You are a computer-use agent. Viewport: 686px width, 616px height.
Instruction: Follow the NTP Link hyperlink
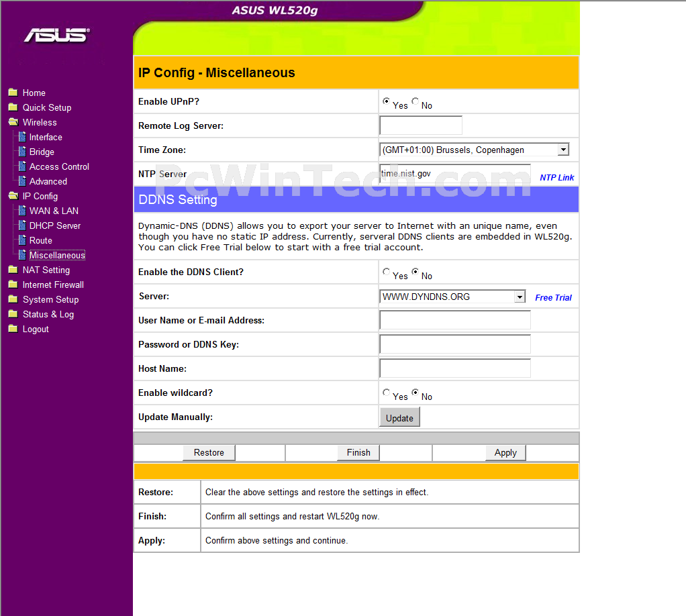pos(556,178)
